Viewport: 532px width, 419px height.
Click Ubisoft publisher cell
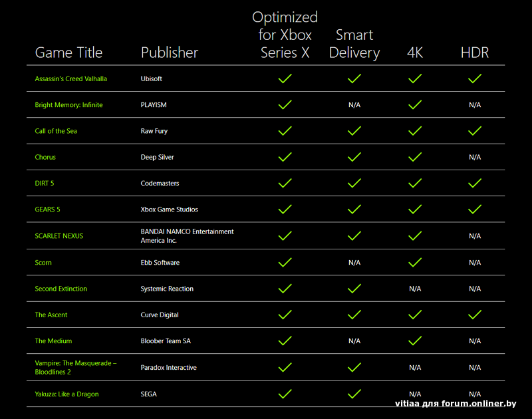click(x=152, y=78)
